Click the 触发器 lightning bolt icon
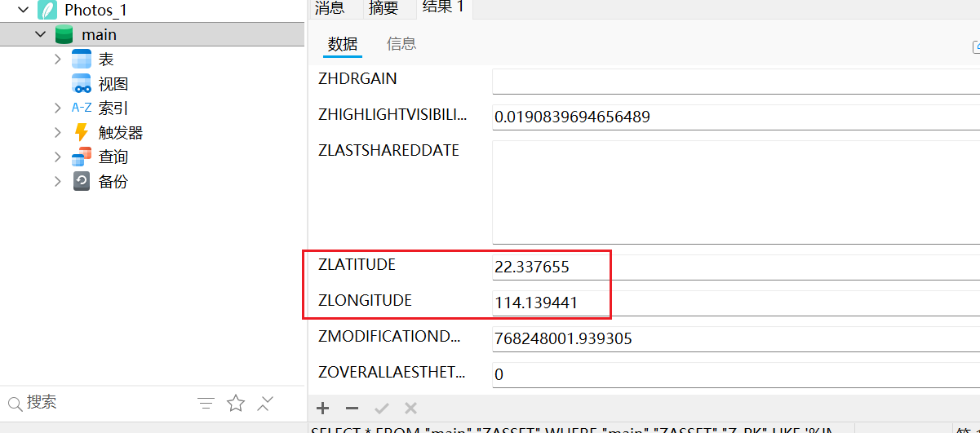The height and width of the screenshot is (433, 980). 82,132
